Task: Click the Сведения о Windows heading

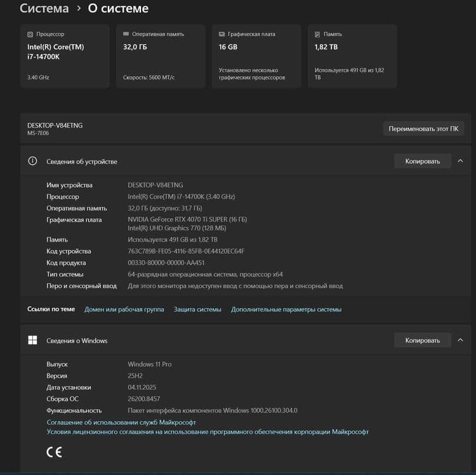Action: [x=77, y=341]
